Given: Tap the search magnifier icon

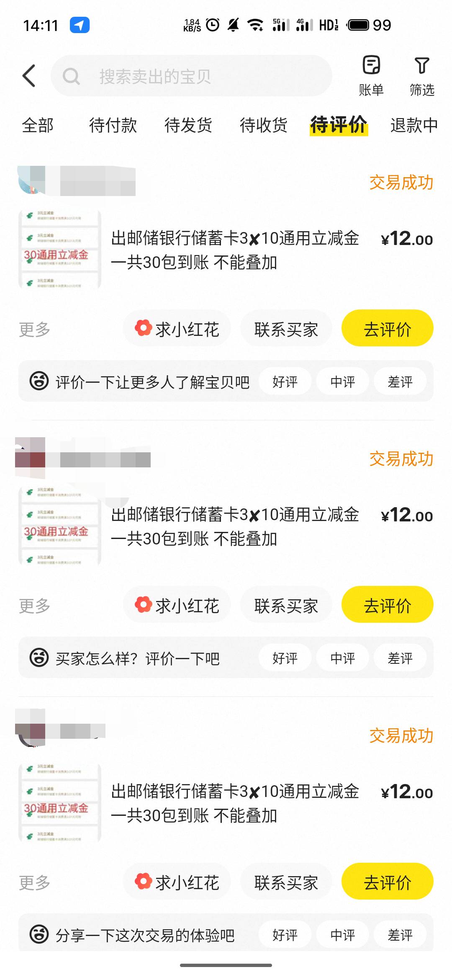Looking at the screenshot, I should (71, 76).
